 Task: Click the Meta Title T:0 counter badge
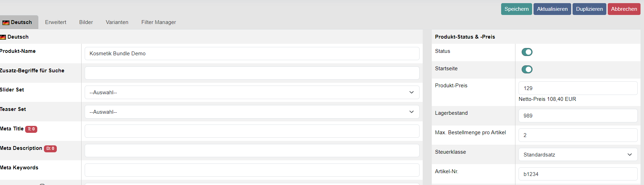[x=31, y=129]
